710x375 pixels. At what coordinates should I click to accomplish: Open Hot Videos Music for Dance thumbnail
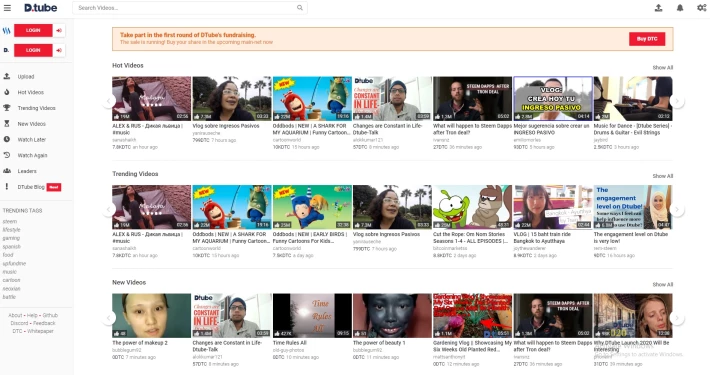pos(633,98)
